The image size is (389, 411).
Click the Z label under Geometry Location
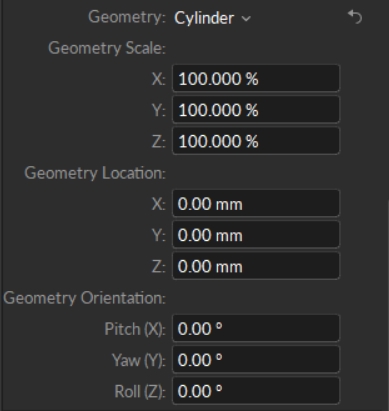tap(159, 267)
